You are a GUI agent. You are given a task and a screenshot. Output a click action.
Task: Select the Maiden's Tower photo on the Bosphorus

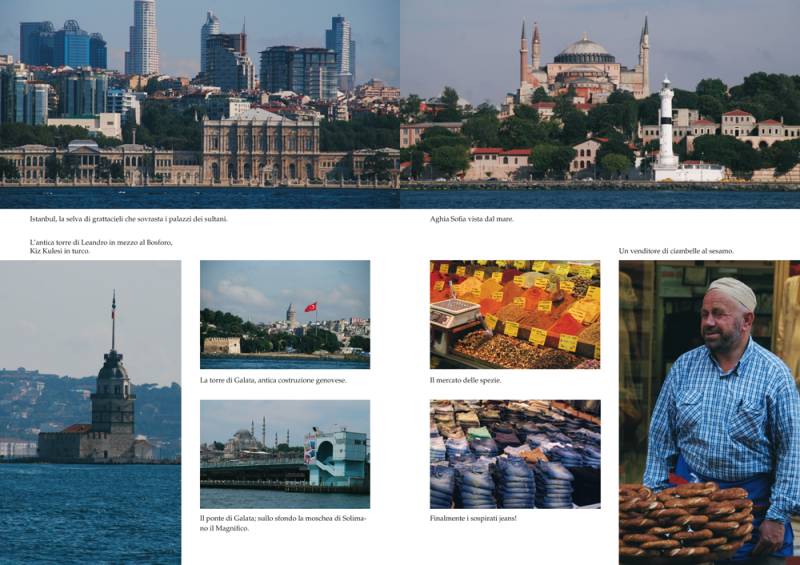pos(90,412)
